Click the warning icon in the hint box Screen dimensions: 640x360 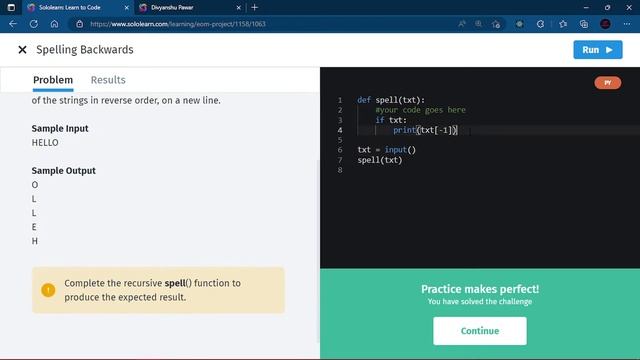(48, 290)
